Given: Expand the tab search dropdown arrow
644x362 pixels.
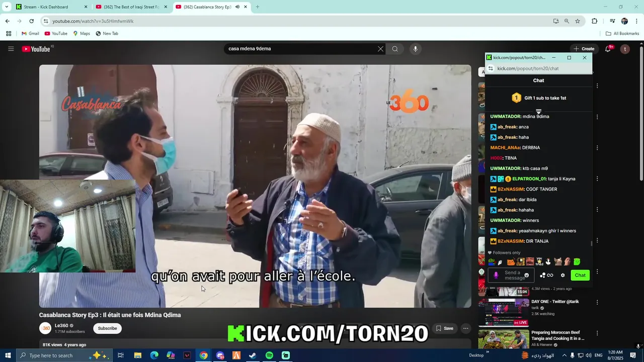Looking at the screenshot, I should click(7, 7).
